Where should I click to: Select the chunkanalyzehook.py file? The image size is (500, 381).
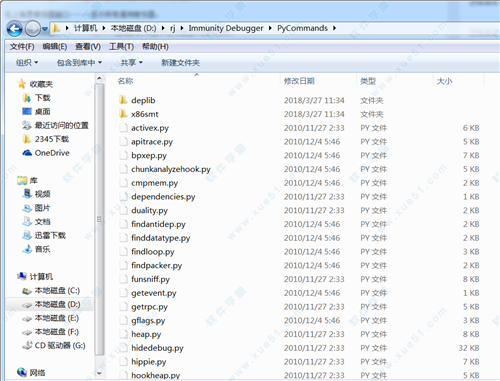click(x=165, y=169)
